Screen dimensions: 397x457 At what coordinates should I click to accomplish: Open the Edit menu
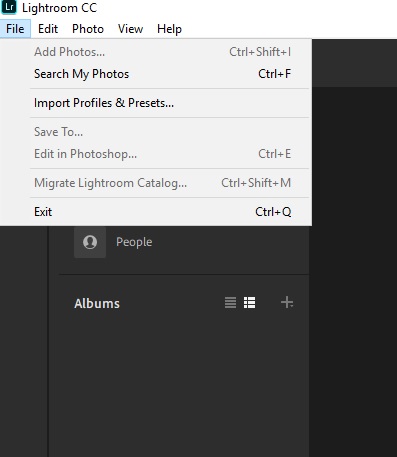point(48,29)
